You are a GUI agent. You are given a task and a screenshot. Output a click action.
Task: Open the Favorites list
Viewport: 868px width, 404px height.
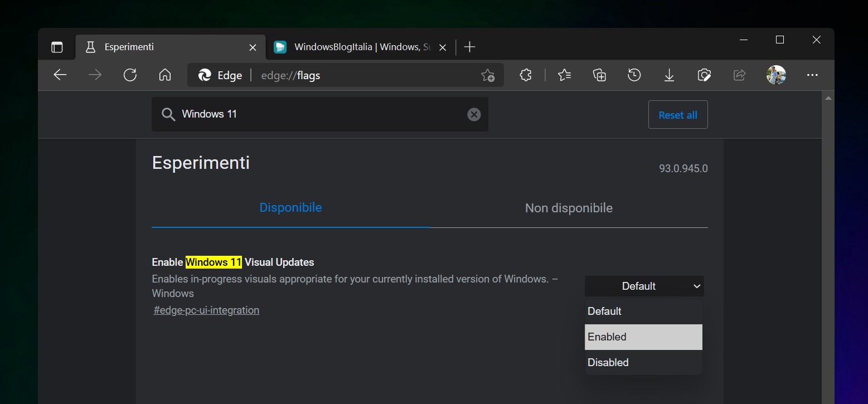[x=564, y=75]
